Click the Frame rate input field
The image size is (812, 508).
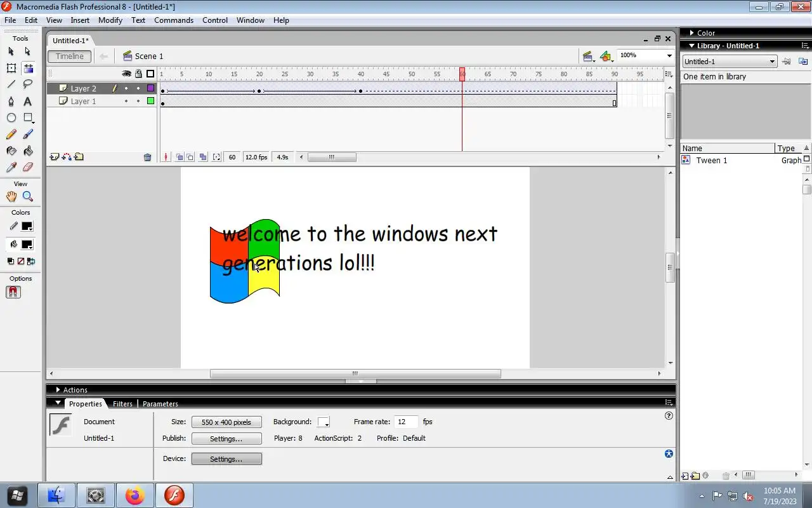tap(406, 422)
